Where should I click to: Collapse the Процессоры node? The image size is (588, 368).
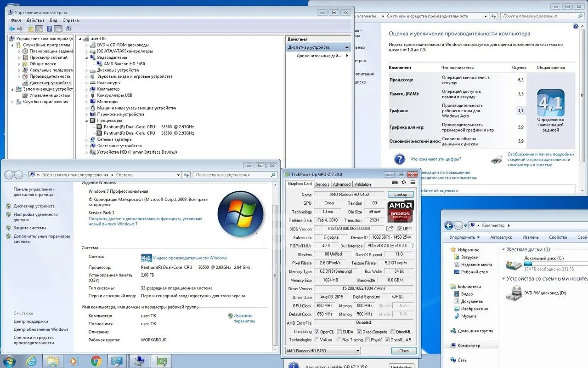[x=86, y=121]
